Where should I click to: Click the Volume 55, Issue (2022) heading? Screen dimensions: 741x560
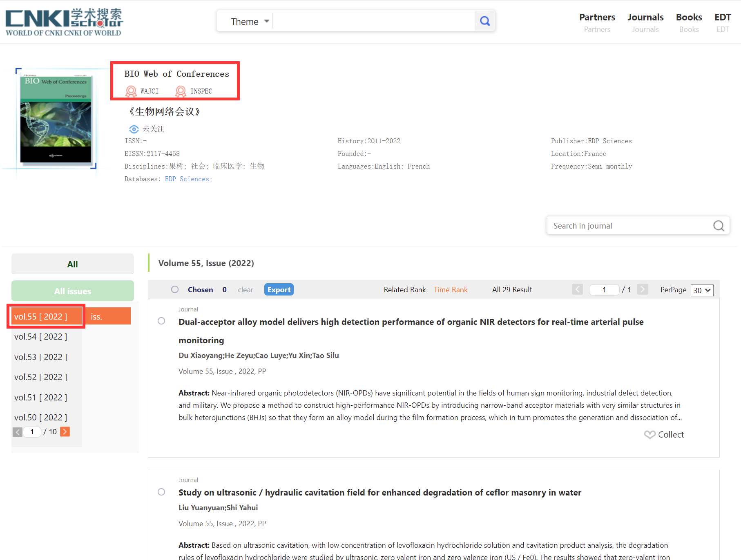(x=206, y=263)
